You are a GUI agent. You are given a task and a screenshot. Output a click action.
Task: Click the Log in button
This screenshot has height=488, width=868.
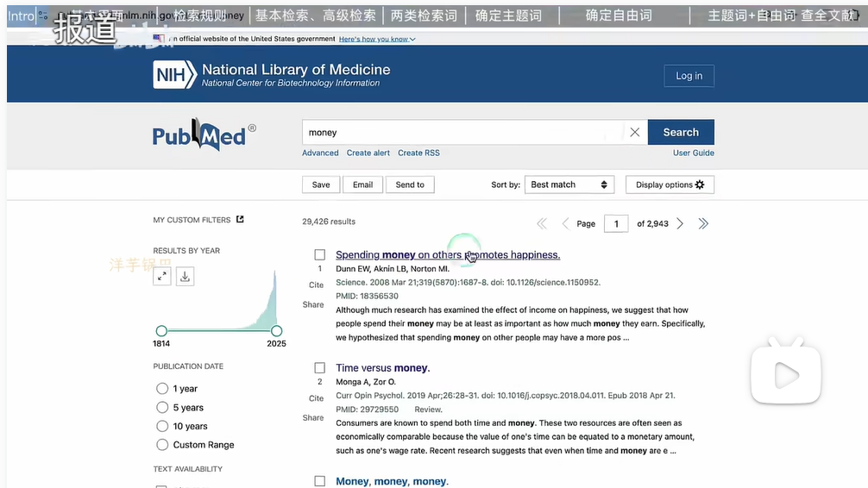pyautogui.click(x=689, y=76)
